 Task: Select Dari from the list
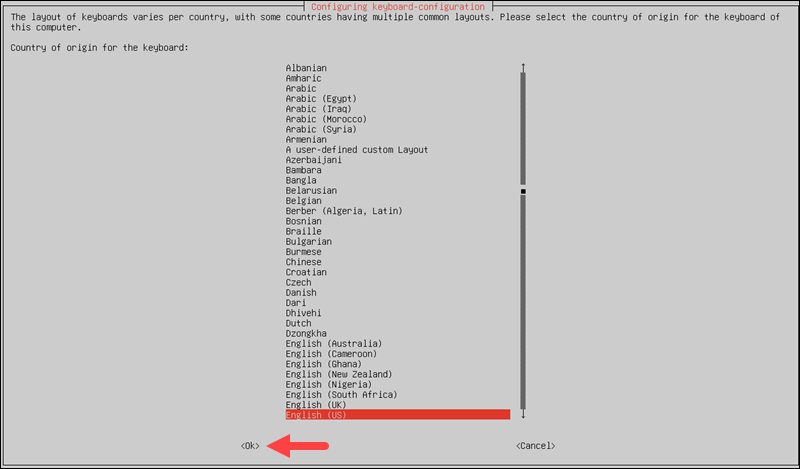tap(296, 303)
